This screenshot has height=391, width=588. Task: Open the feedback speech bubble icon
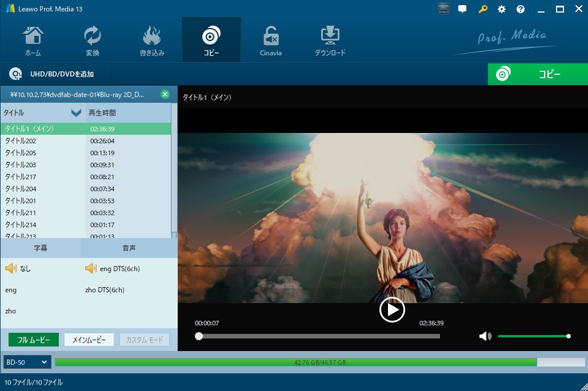click(x=462, y=9)
